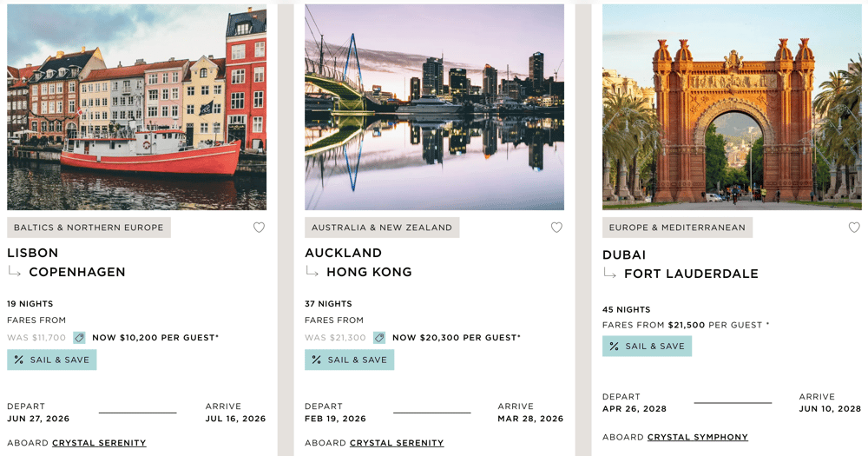Click price tag icon beside $20,300 fare
The height and width of the screenshot is (456, 868).
coord(379,338)
